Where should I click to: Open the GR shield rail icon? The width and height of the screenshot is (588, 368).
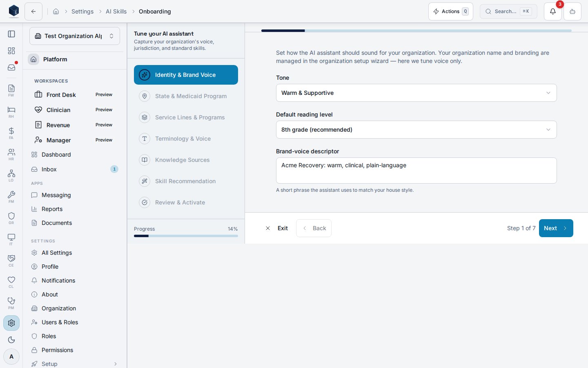[11, 218]
